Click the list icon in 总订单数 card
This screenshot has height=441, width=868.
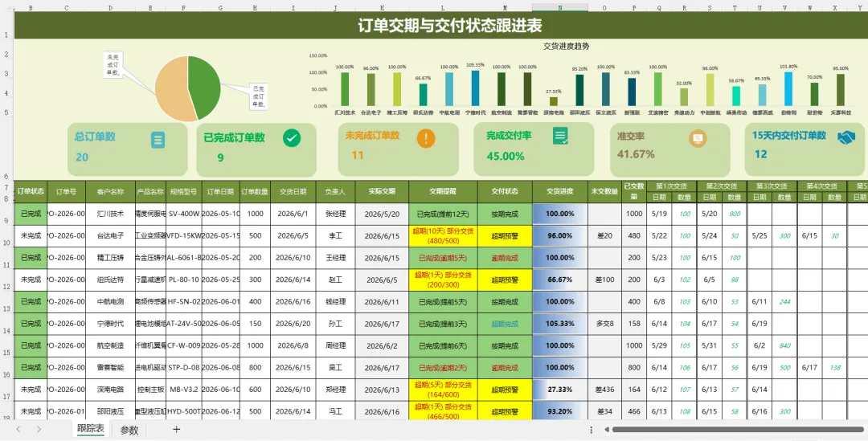click(x=158, y=140)
